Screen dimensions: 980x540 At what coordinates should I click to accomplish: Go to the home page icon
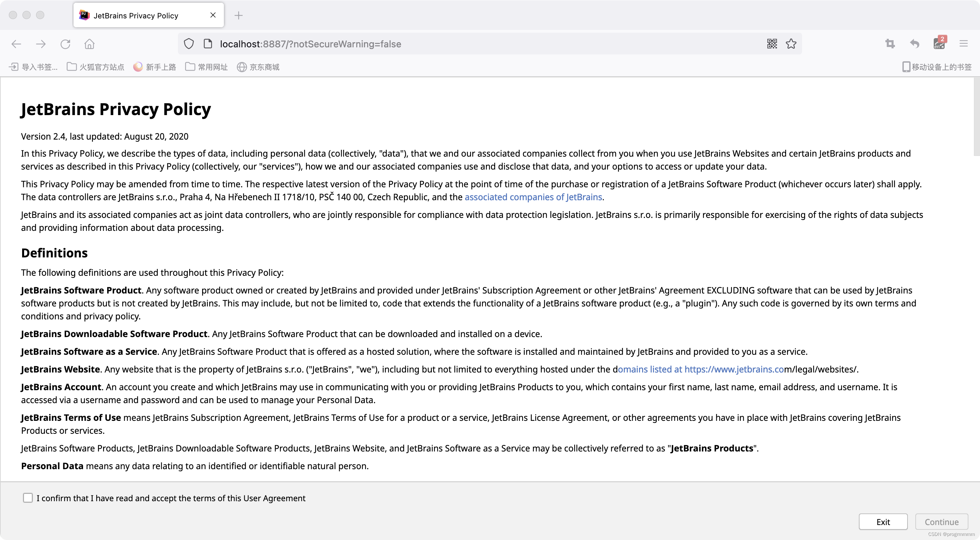pyautogui.click(x=89, y=44)
